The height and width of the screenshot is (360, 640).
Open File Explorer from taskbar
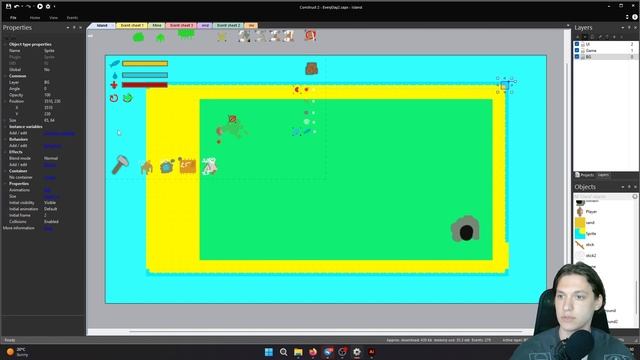[x=298, y=352]
